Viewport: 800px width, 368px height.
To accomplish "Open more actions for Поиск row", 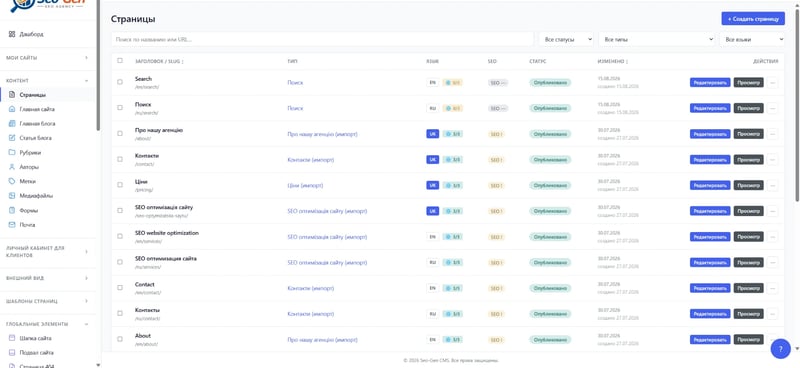I will click(x=772, y=108).
